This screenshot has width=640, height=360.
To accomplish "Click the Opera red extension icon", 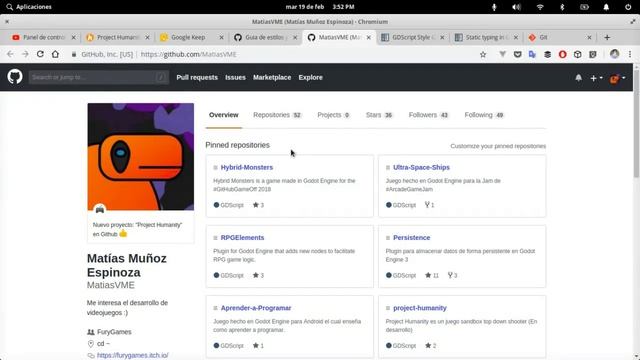I will 562,54.
